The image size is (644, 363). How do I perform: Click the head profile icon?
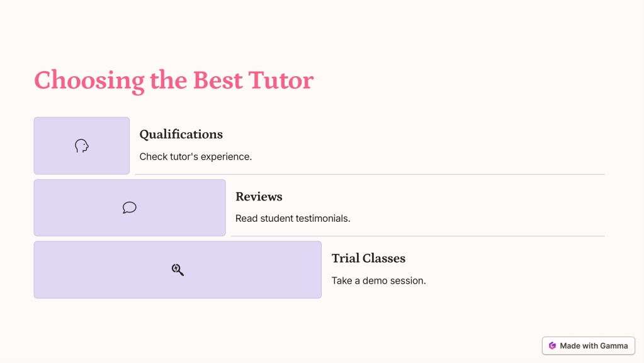pyautogui.click(x=82, y=146)
